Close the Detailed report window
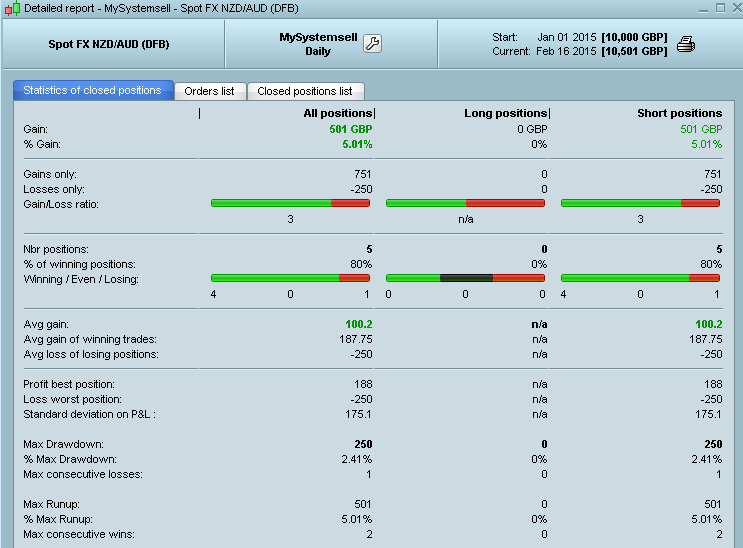Image resolution: width=743 pixels, height=548 pixels. tap(737, 8)
